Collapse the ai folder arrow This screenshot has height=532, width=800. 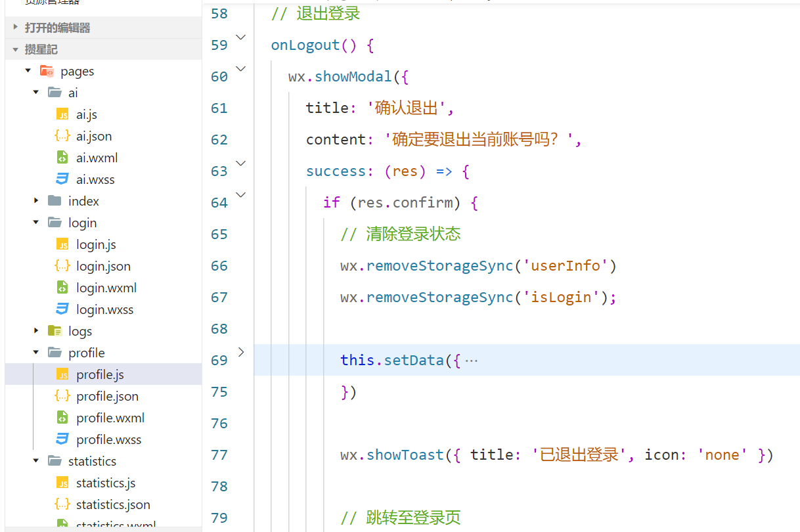[36, 93]
